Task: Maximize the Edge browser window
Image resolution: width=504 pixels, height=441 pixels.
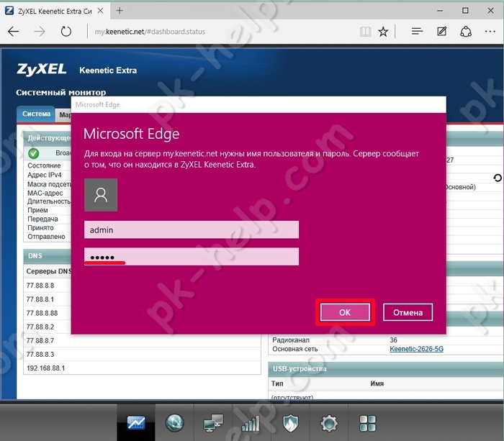Action: pyautogui.click(x=465, y=11)
